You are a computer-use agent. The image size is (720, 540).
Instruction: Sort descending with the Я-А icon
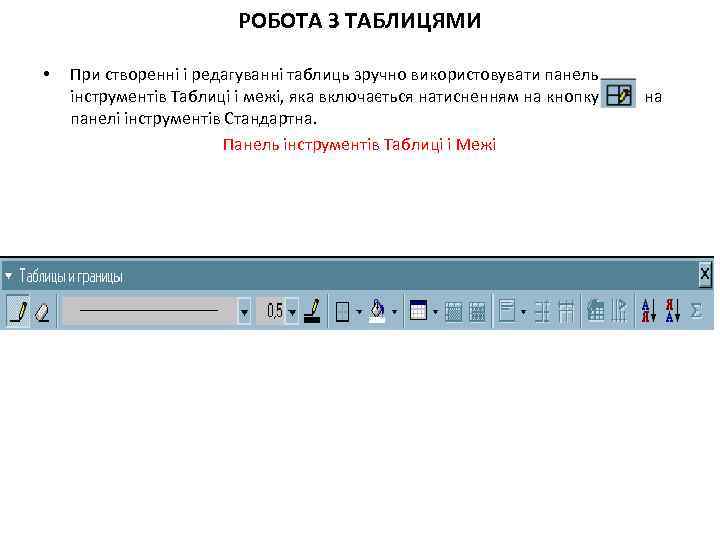point(673,311)
